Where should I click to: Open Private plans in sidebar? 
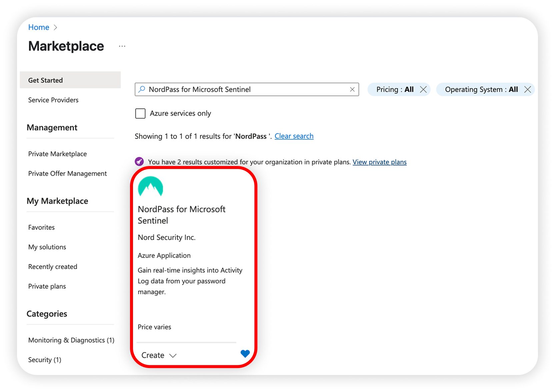pos(47,286)
